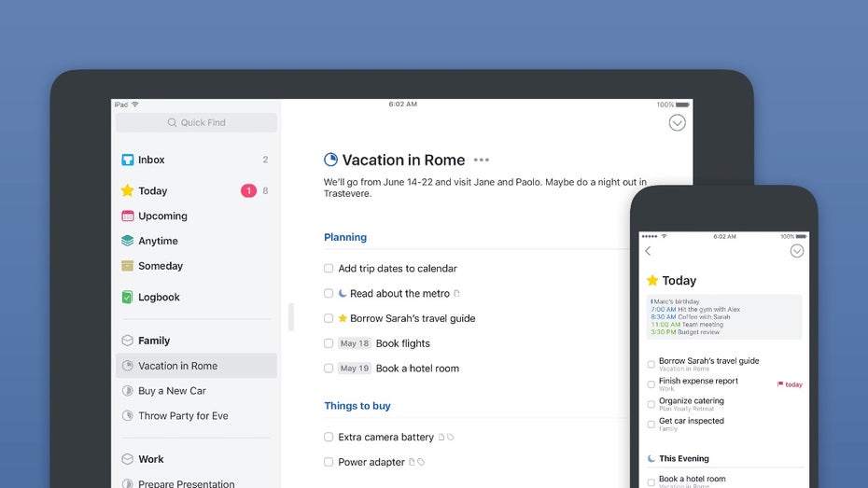
Task: Tap the iPhone back arrow
Action: pyautogui.click(x=648, y=251)
